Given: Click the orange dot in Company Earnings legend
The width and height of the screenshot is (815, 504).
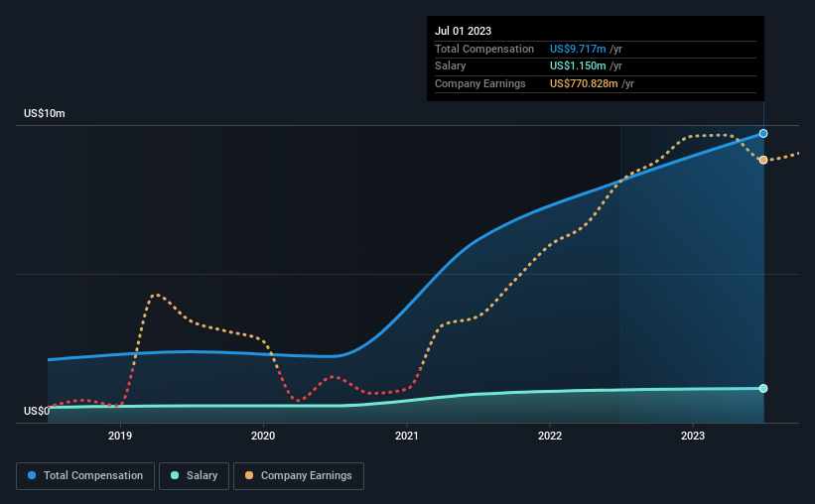Looking at the screenshot, I should click(249, 475).
